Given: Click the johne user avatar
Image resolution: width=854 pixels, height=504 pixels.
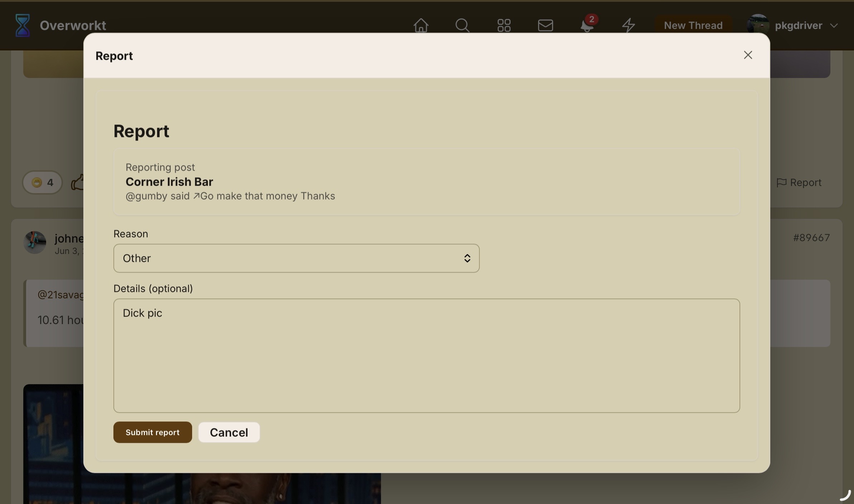Looking at the screenshot, I should pos(35,242).
